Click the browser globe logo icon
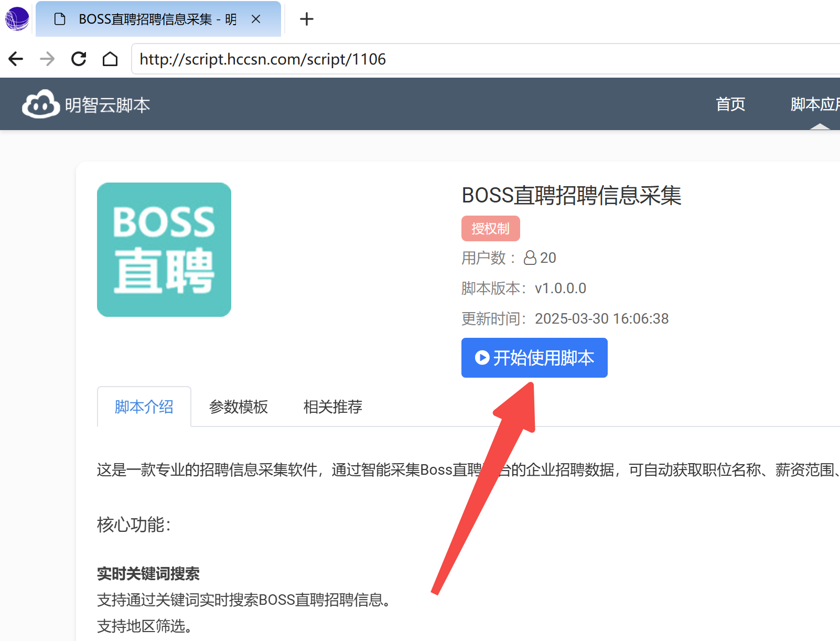Viewport: 840px width, 641px height. click(17, 19)
